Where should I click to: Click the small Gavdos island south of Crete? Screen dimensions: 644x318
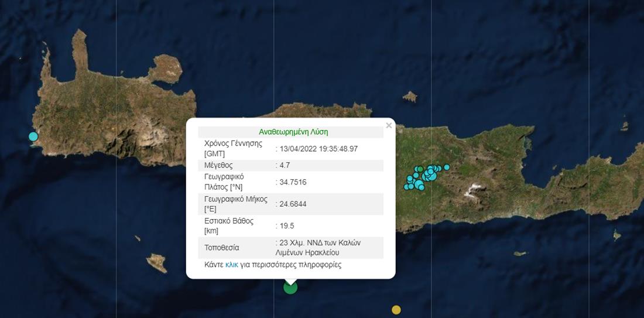click(x=156, y=262)
